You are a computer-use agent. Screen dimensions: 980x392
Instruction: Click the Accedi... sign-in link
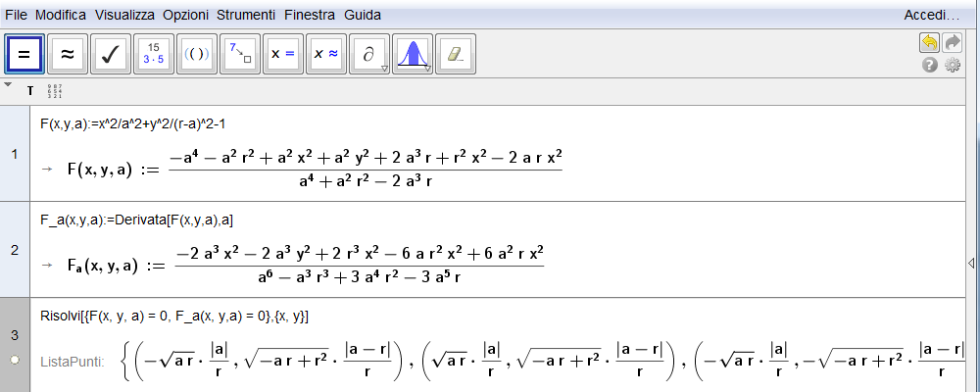(931, 16)
